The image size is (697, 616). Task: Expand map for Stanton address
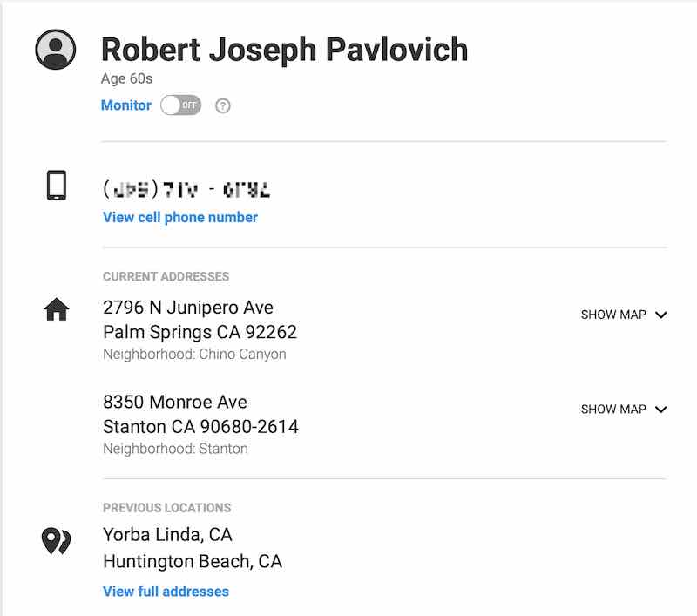[613, 409]
